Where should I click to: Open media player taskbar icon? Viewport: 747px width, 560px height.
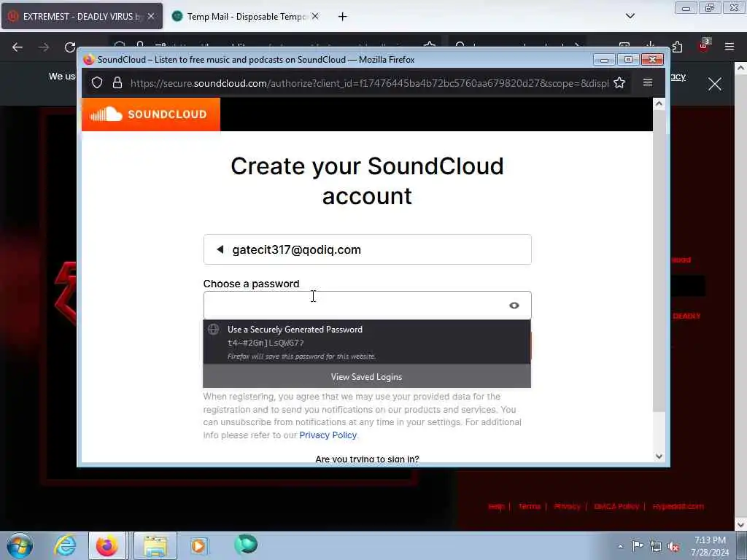pos(198,545)
